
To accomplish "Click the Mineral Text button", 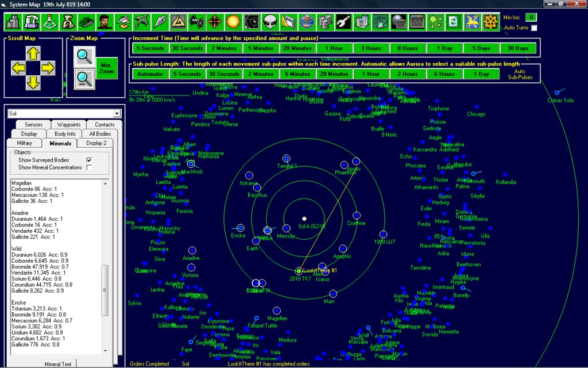I will pos(58,364).
